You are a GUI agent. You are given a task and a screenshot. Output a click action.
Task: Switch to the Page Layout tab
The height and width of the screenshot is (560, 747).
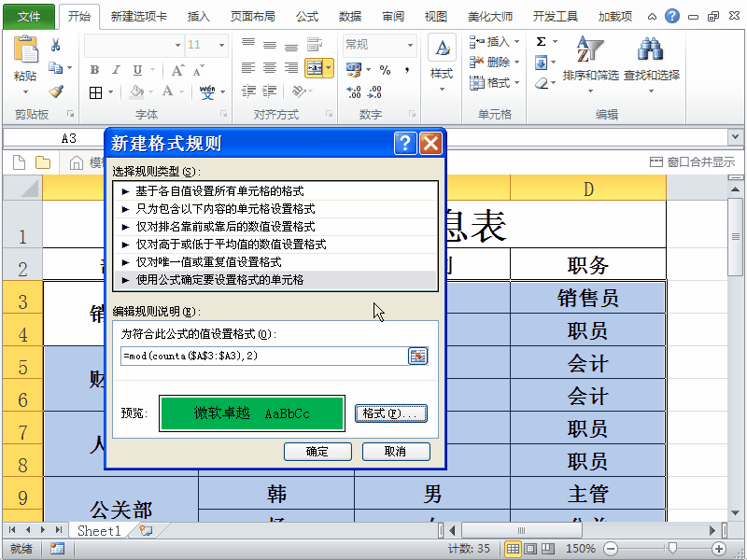[x=252, y=17]
